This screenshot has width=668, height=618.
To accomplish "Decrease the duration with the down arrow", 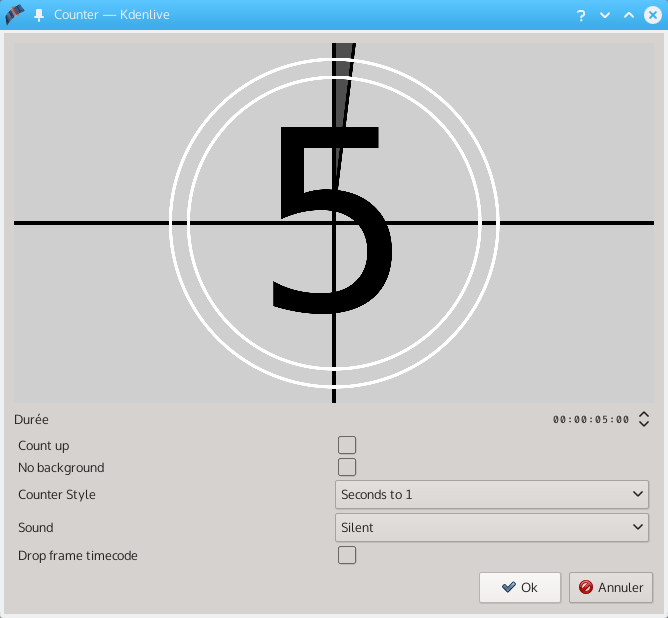I will pyautogui.click(x=644, y=425).
